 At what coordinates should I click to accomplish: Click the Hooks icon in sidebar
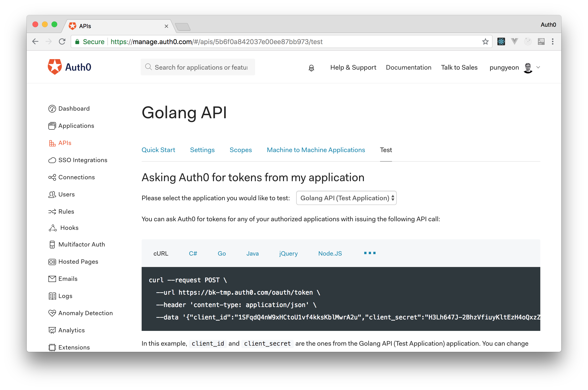(x=52, y=228)
